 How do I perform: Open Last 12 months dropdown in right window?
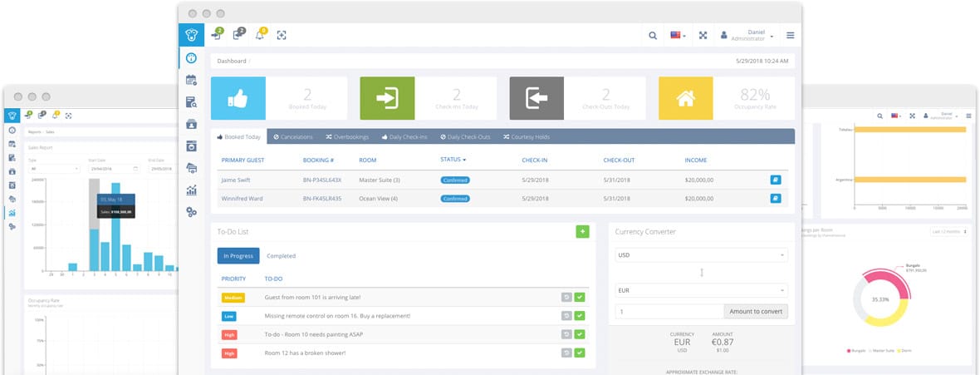pos(950,232)
